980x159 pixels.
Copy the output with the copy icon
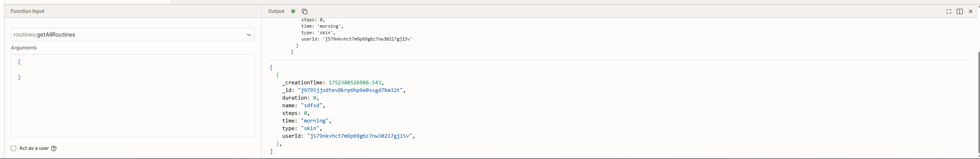pos(304,11)
